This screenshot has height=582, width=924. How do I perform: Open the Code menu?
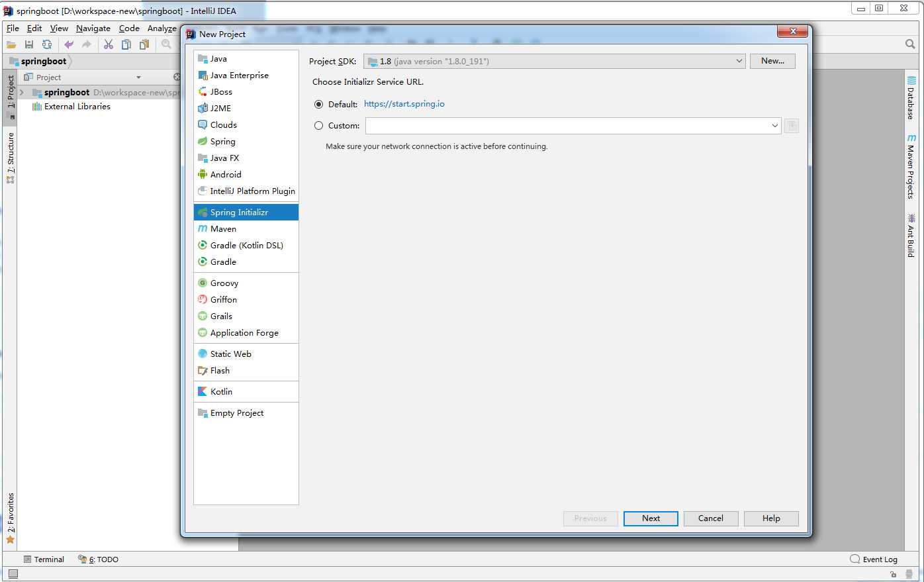click(129, 28)
